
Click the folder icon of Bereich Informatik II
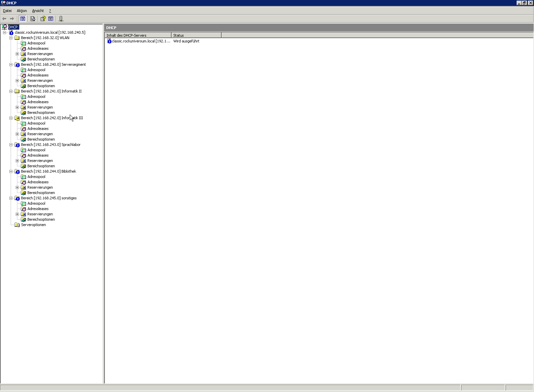point(17,91)
